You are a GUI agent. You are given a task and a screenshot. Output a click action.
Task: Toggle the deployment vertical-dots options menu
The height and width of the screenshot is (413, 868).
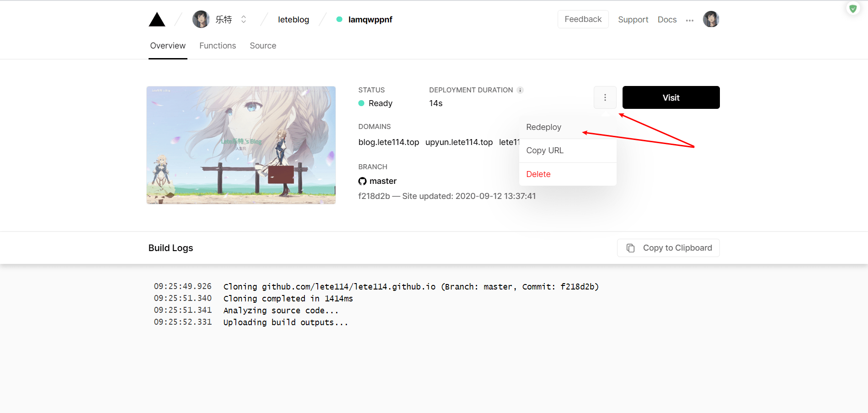(x=605, y=97)
